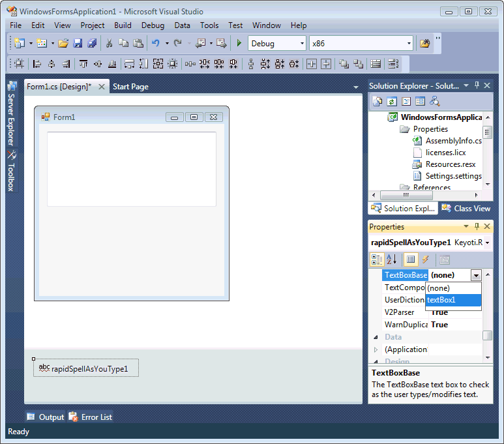Select Resources.resx in Solution Explorer
504x444 pixels.
tap(451, 164)
